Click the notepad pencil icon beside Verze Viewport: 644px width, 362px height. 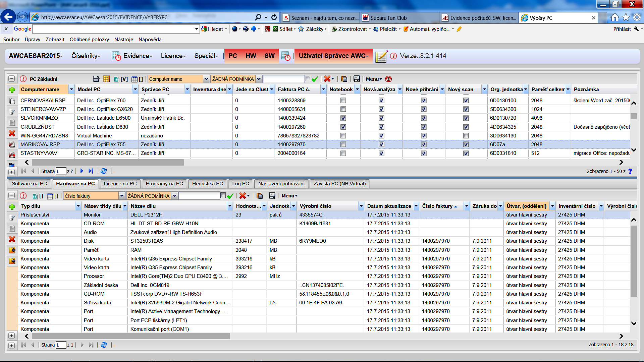(381, 56)
